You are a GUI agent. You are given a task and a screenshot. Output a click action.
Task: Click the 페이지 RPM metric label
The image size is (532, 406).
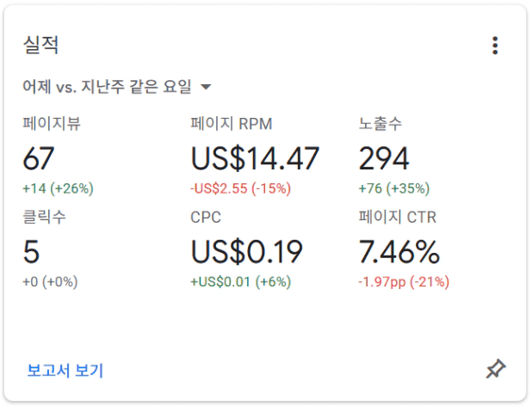click(232, 123)
